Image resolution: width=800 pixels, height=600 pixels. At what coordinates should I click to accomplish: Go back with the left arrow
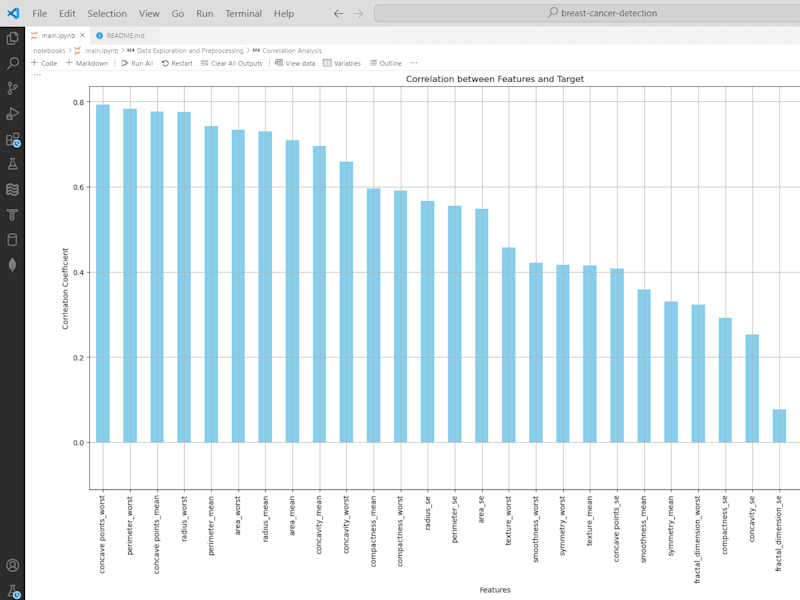point(338,13)
